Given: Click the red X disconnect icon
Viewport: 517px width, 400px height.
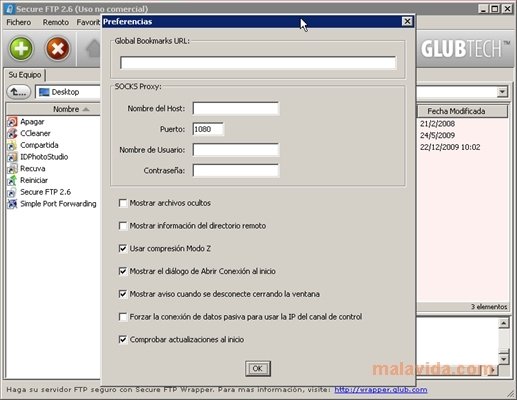Looking at the screenshot, I should (x=58, y=49).
